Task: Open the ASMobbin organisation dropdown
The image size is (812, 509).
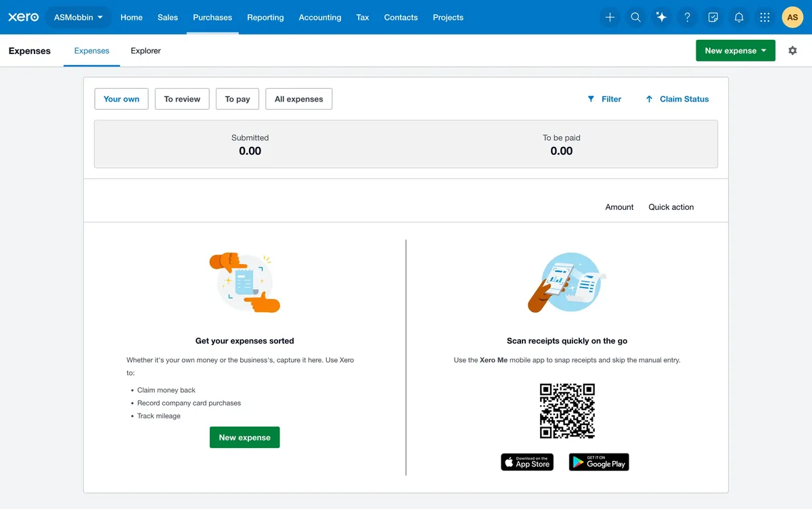Action: (78, 18)
